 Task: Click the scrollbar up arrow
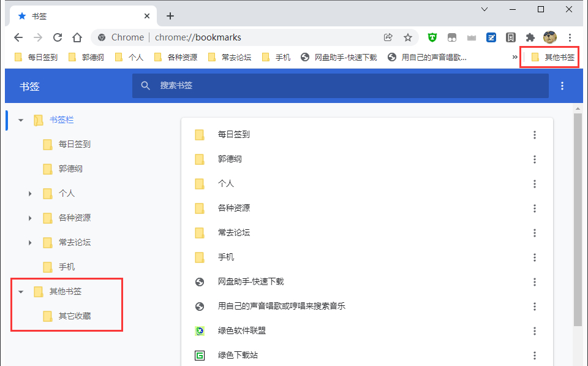pos(578,109)
